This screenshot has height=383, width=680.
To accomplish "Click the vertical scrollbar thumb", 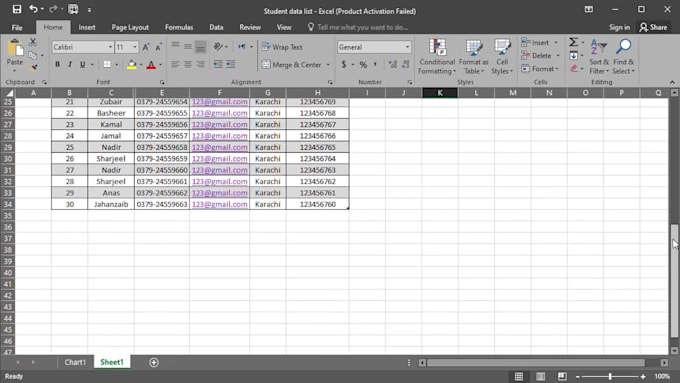I will (x=674, y=280).
